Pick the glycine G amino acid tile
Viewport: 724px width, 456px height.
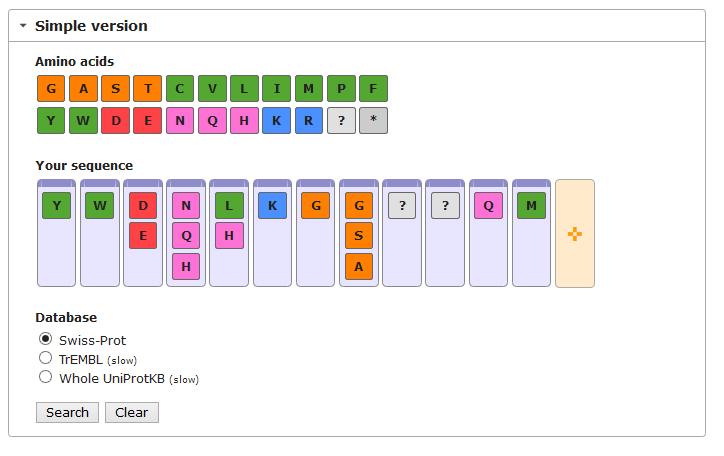tap(51, 89)
